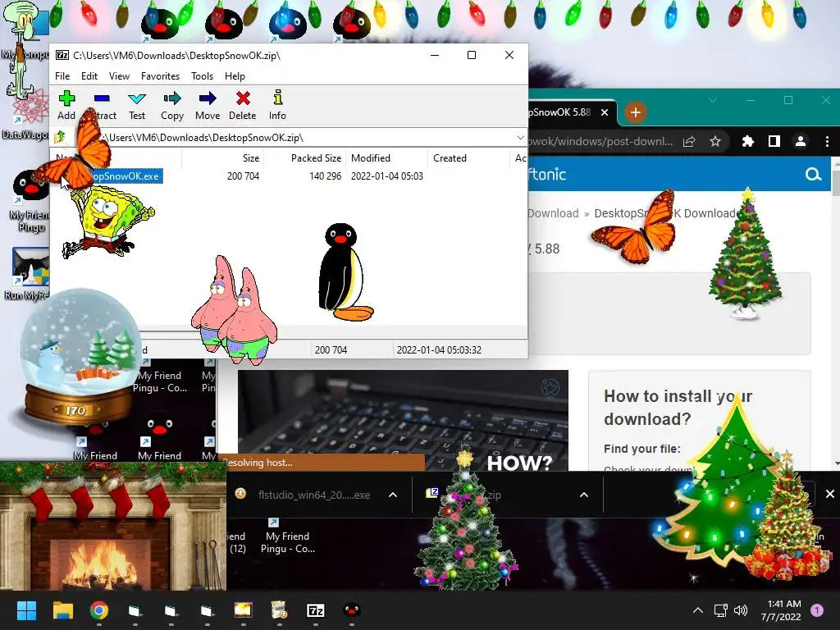
Task: Open Windows Start menu
Action: (x=26, y=610)
